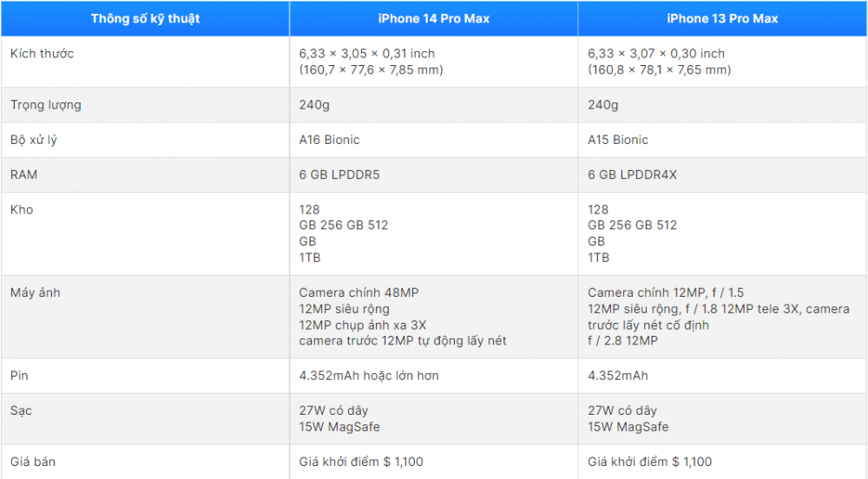868x479 pixels.
Task: Click the "Trọng lượng" row label
Action: pyautogui.click(x=45, y=105)
